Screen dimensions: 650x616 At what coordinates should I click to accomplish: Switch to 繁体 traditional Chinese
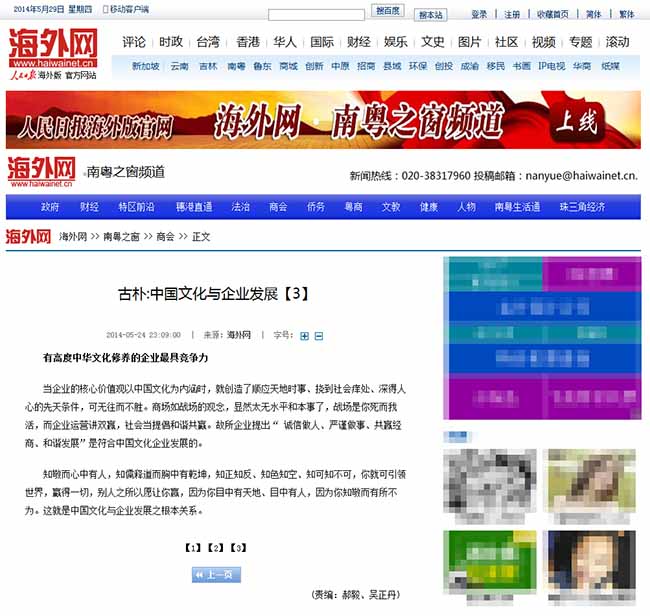626,15
